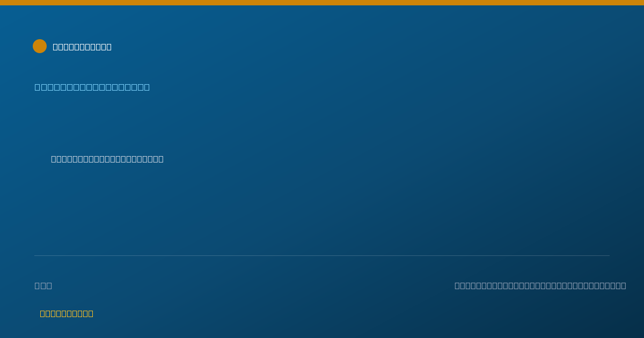The width and height of the screenshot is (644, 338).
Task: Click the empty blue gradient area above the divider
Action: pos(376,204)
